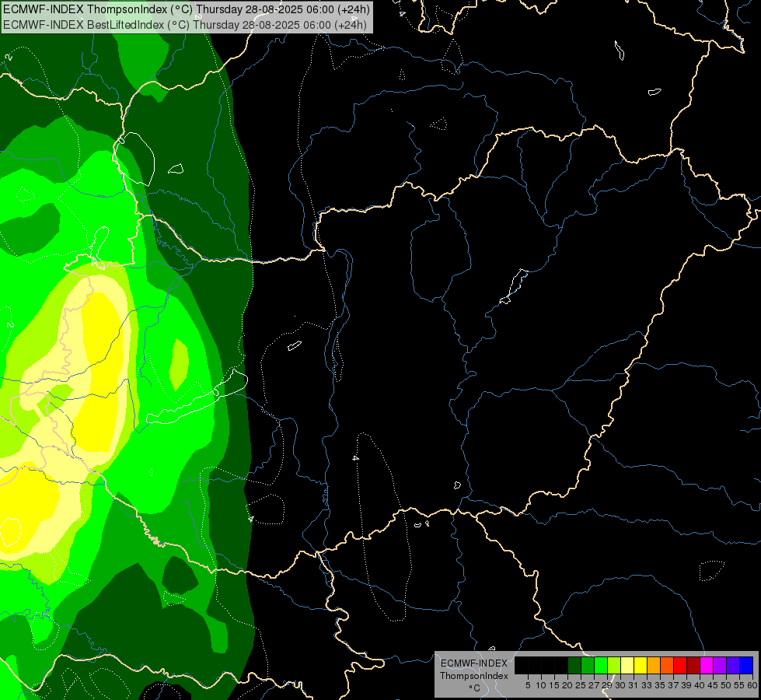Click the blue 55–60 legend swatch

(x=746, y=665)
